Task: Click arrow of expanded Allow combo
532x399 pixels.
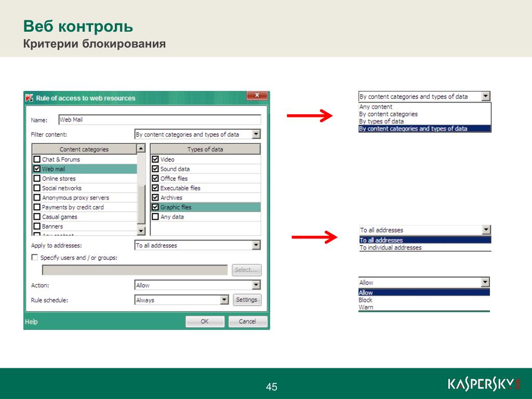Action: pos(486,282)
